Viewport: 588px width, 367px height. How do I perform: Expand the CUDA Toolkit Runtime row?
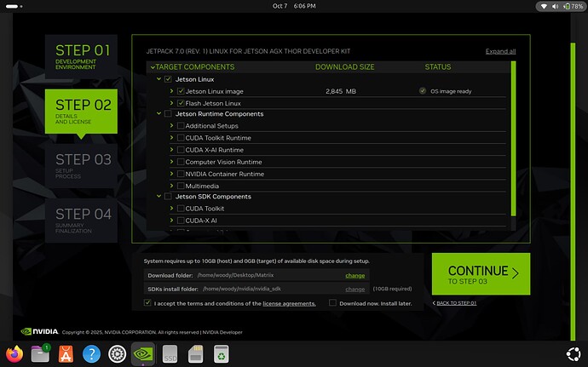coord(171,137)
